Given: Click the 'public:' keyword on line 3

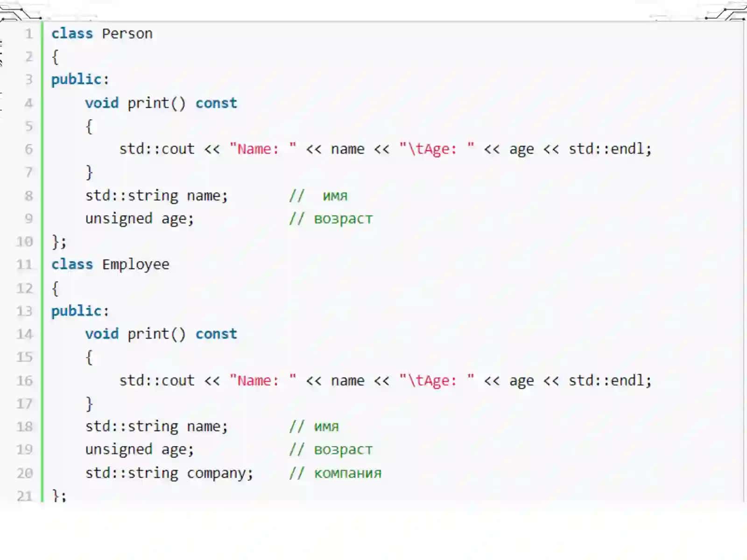Looking at the screenshot, I should coord(80,79).
